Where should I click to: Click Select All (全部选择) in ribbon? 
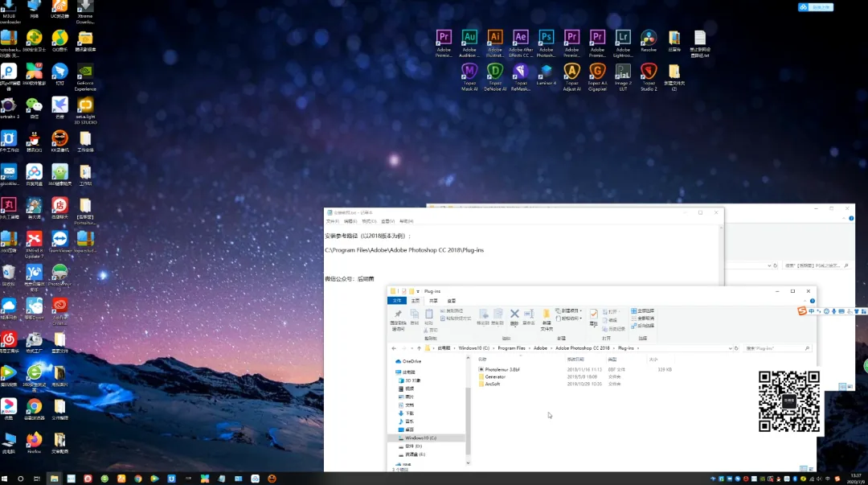pos(643,311)
